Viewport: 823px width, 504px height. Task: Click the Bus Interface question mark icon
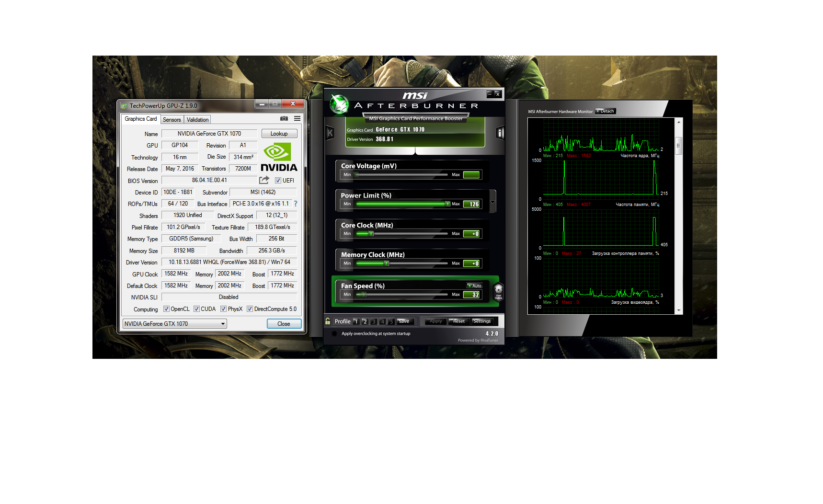[296, 204]
